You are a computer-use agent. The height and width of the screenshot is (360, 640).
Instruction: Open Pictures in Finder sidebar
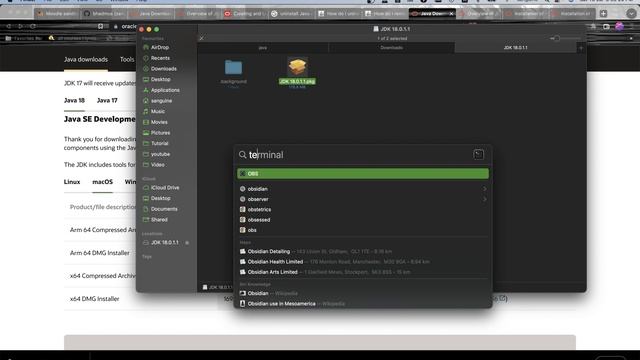[160, 133]
